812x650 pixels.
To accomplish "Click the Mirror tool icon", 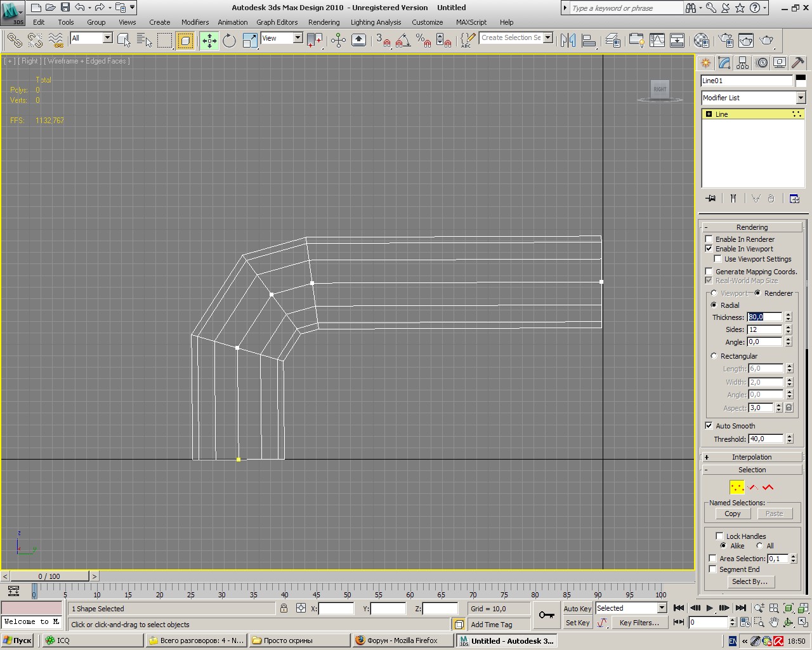I will pos(568,41).
